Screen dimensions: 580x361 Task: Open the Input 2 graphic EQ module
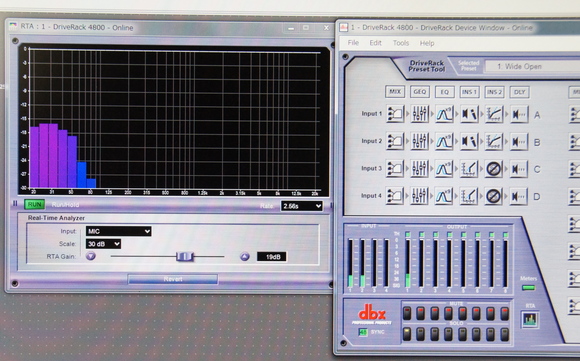pyautogui.click(x=419, y=141)
